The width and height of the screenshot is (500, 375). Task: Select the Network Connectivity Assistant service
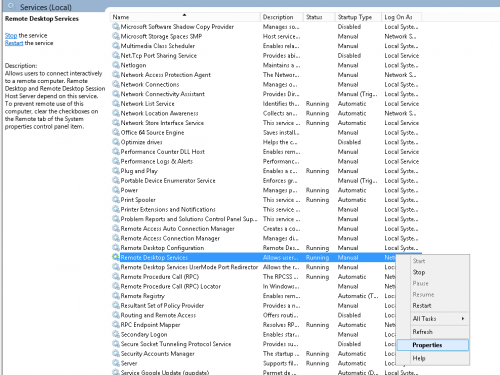pos(266,94)
